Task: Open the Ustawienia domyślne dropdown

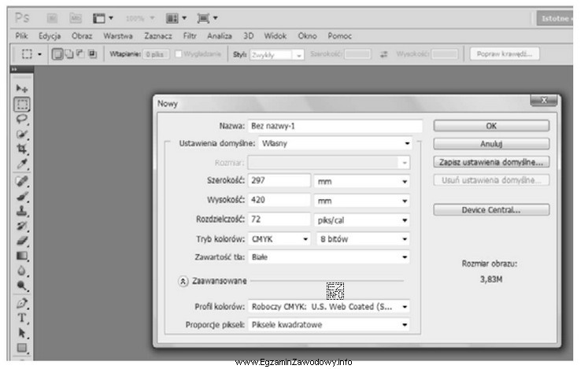Action: [335, 143]
